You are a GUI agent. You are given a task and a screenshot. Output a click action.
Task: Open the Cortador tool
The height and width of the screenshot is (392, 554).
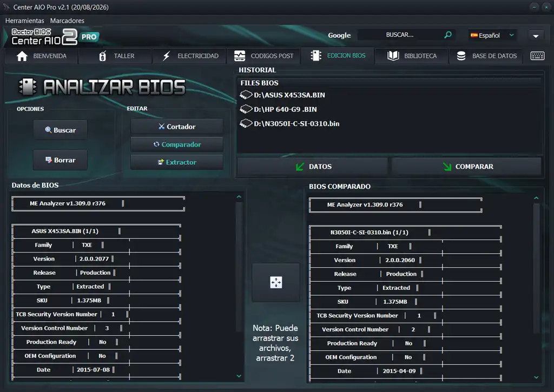pyautogui.click(x=177, y=127)
